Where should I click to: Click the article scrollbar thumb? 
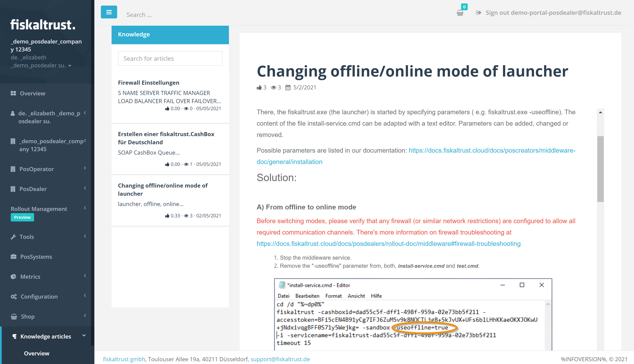point(601,169)
